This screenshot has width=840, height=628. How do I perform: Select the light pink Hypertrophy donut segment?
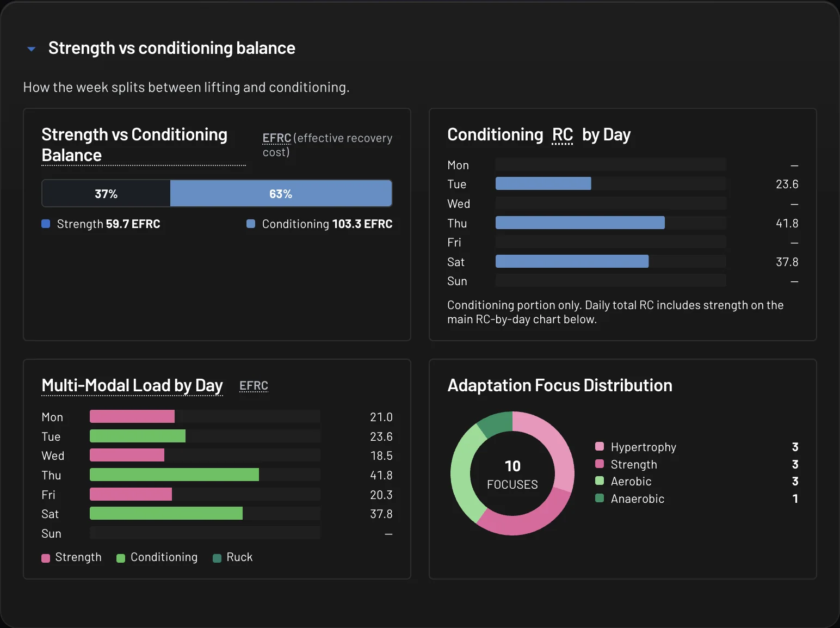coord(555,442)
